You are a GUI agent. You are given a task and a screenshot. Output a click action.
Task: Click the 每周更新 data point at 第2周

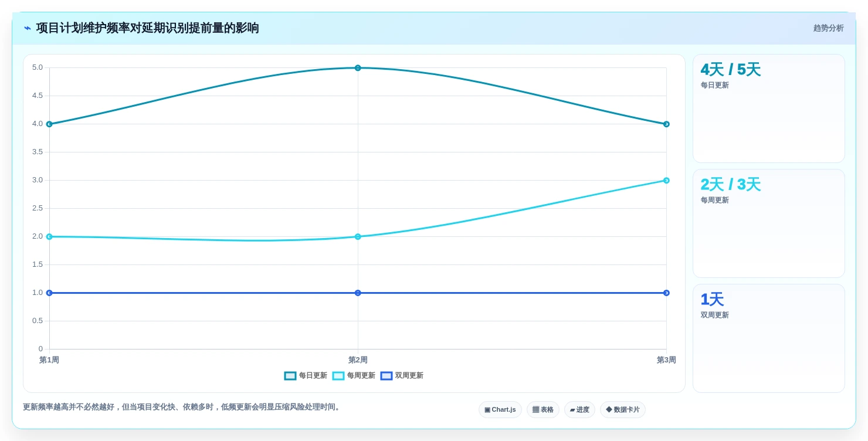[x=358, y=237]
